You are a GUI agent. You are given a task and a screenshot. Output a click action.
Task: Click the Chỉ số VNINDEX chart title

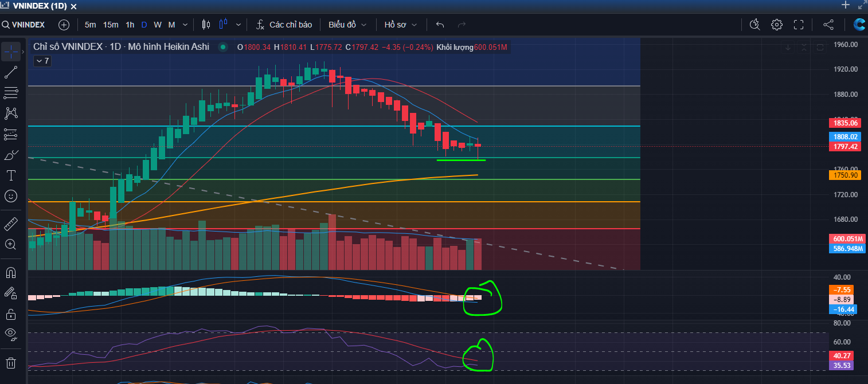(x=68, y=47)
